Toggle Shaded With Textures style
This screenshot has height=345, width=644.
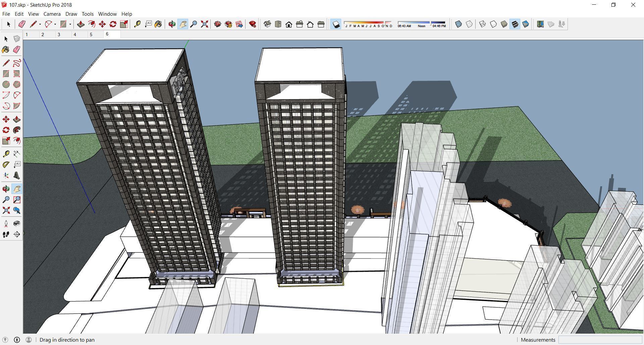click(x=515, y=24)
